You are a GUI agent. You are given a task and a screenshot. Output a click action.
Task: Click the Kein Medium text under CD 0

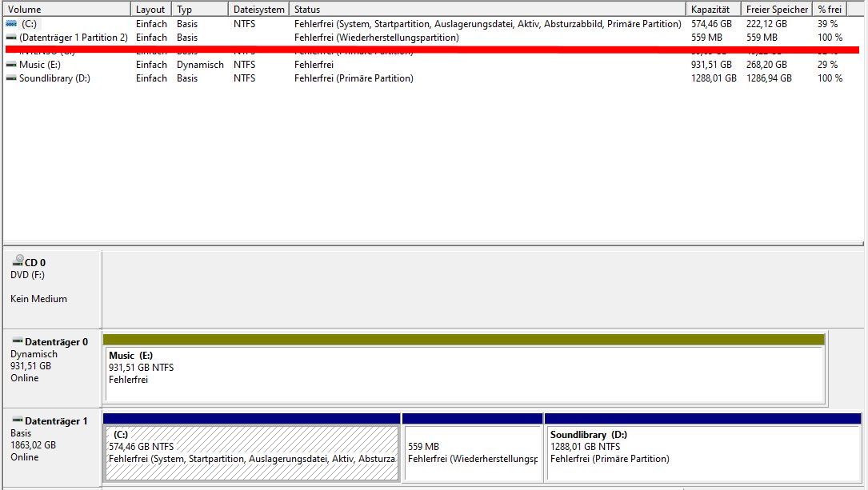38,299
